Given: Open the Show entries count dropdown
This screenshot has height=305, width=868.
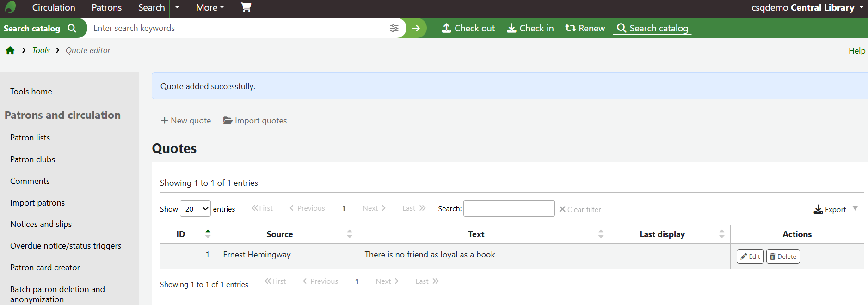Looking at the screenshot, I should [x=195, y=209].
